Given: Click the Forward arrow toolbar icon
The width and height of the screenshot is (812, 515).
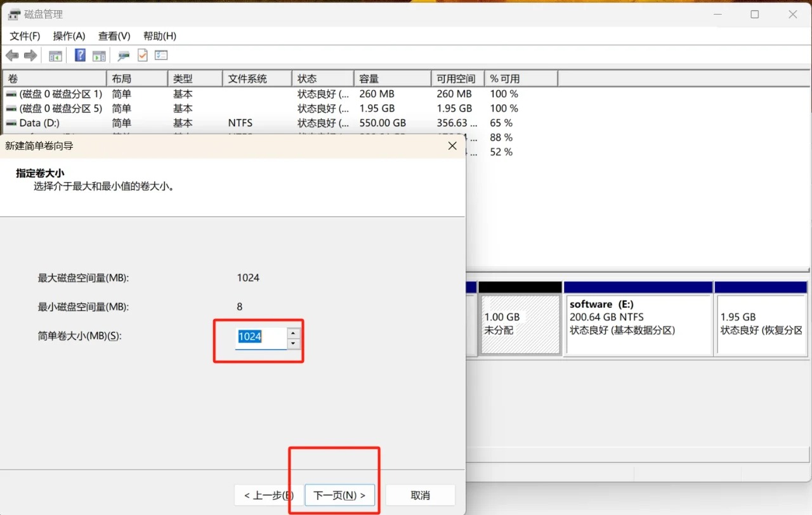Looking at the screenshot, I should tap(30, 56).
